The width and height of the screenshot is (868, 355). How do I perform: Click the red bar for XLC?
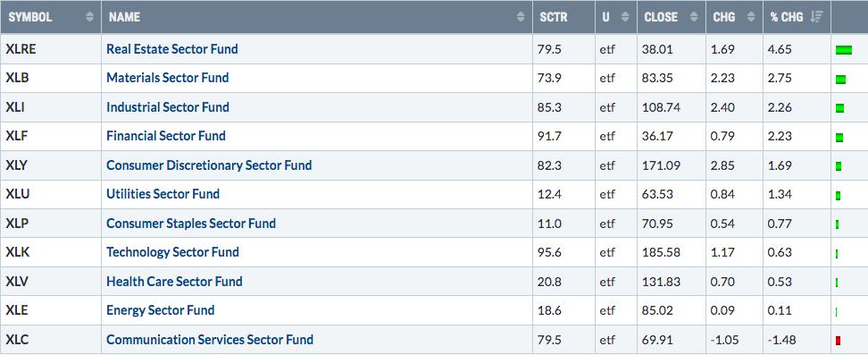[839, 341]
